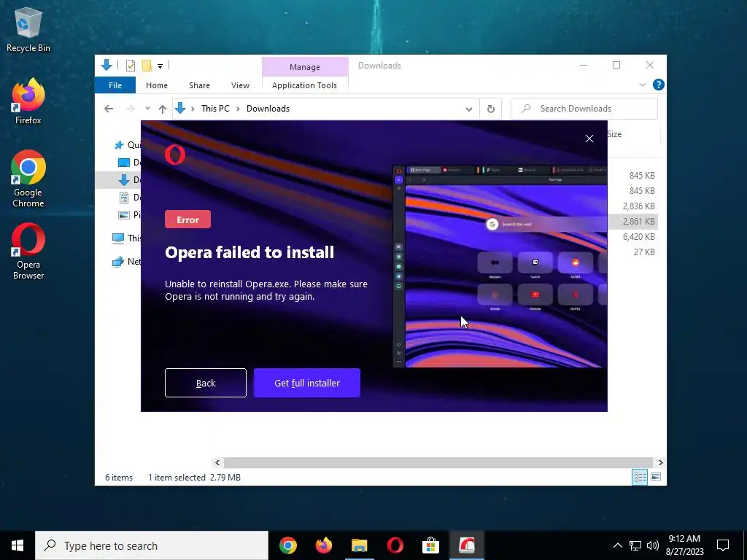Viewport: 747px width, 560px height.
Task: Open File Explorer from the taskbar
Action: coord(360,545)
